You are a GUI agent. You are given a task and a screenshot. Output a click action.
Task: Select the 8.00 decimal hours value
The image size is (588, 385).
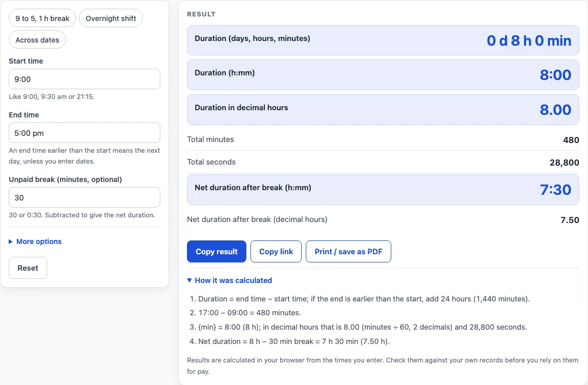click(x=555, y=110)
